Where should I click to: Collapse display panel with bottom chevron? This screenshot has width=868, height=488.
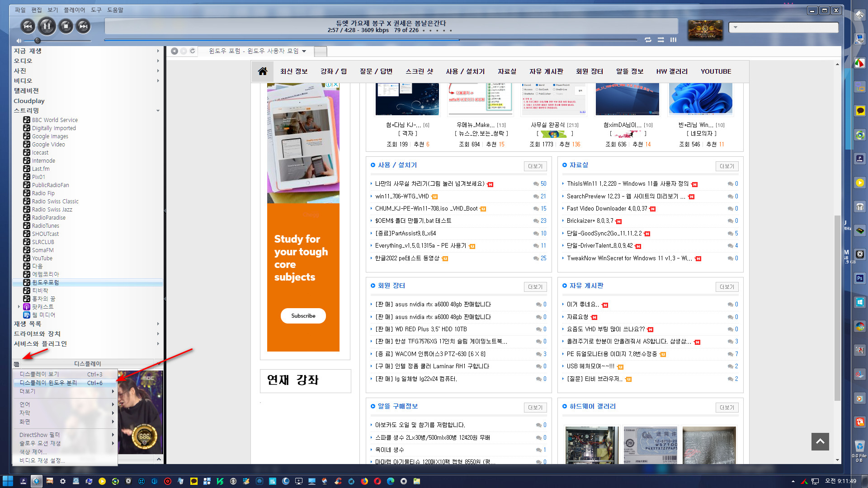(x=159, y=460)
